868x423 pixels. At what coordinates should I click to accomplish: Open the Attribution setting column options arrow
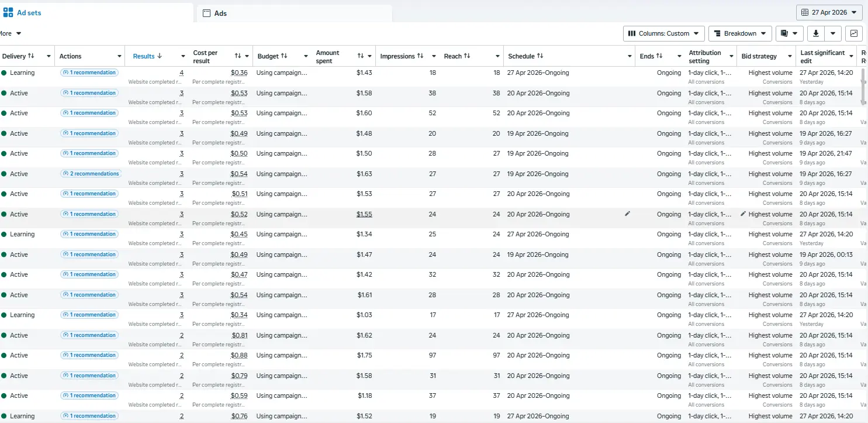click(731, 56)
